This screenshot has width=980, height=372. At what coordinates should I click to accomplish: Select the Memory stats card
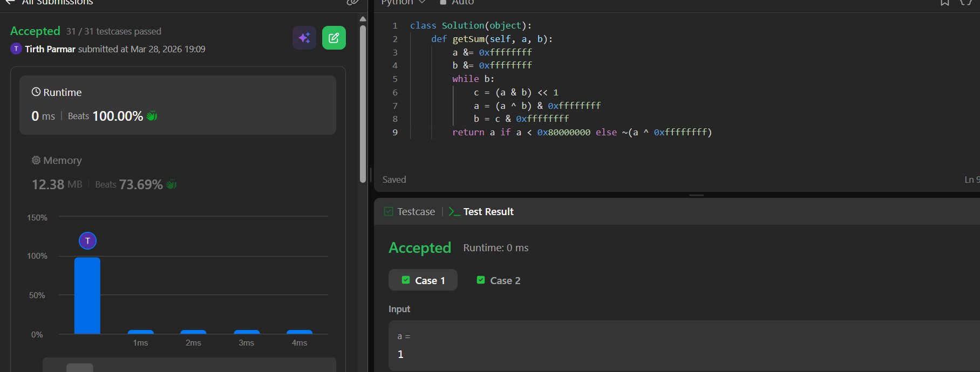click(x=178, y=173)
